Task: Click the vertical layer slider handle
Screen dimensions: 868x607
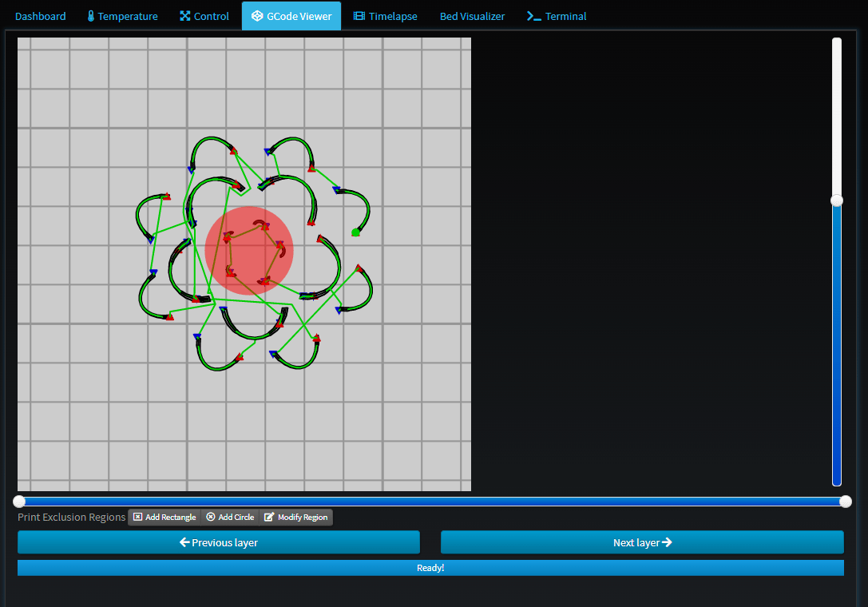Action: point(837,200)
